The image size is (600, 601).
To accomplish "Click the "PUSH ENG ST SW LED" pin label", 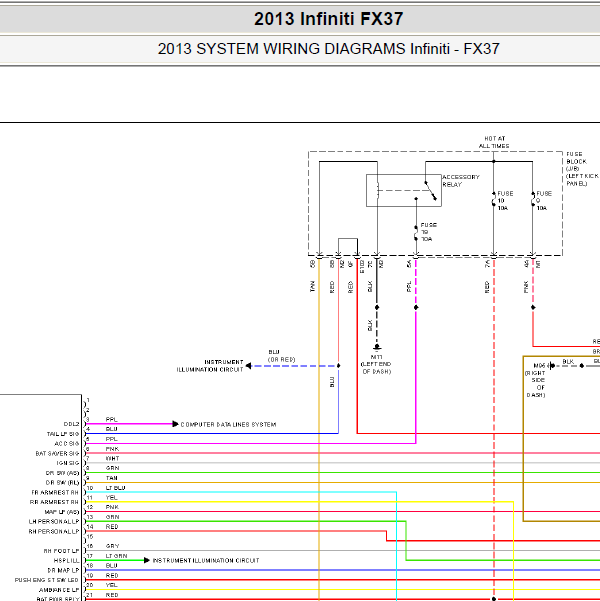I will 47,580.
